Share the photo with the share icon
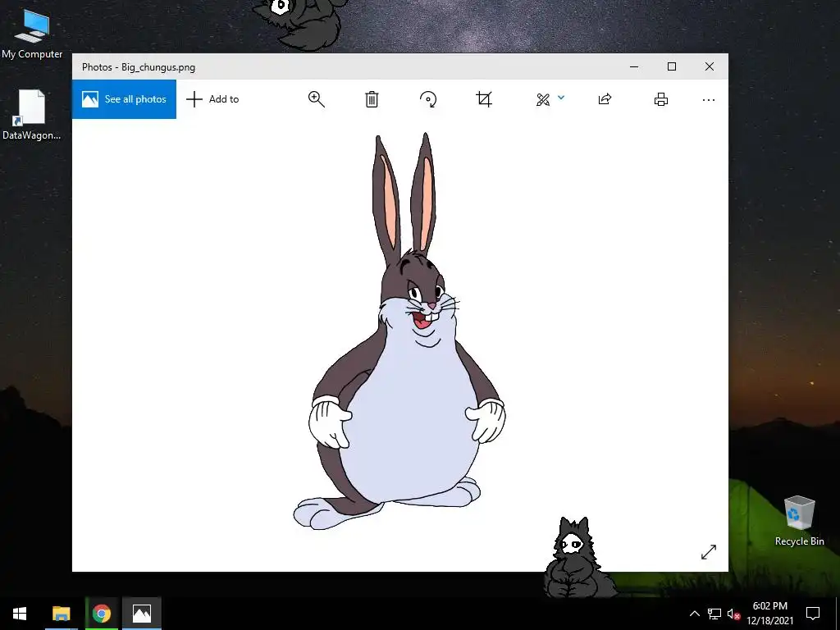 coord(605,99)
